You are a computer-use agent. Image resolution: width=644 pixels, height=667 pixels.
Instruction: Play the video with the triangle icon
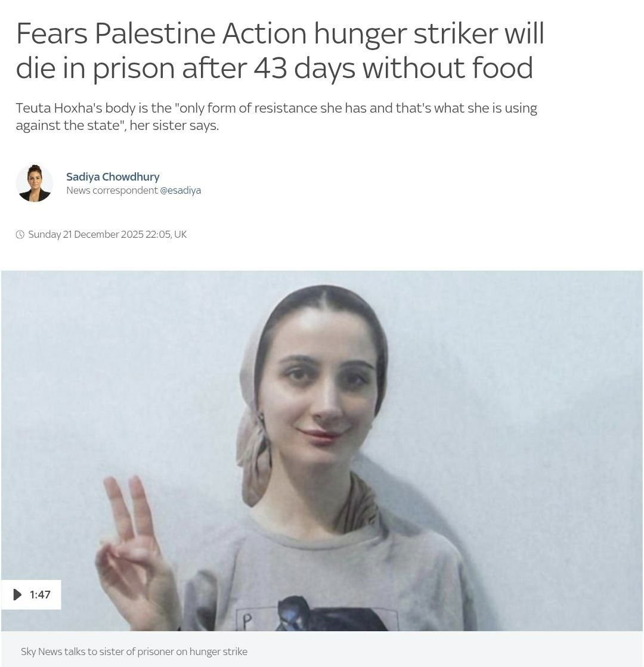pos(17,594)
